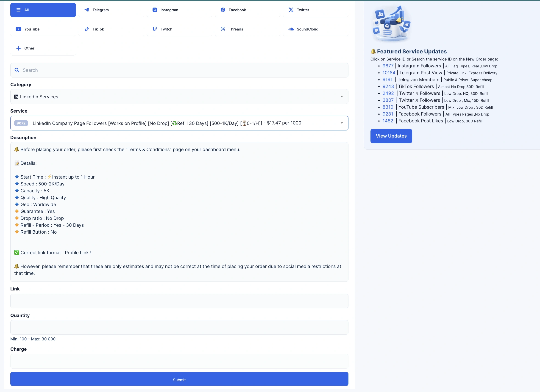Click the YouTube play icon
Screen dimensions: 540x392
click(18, 29)
